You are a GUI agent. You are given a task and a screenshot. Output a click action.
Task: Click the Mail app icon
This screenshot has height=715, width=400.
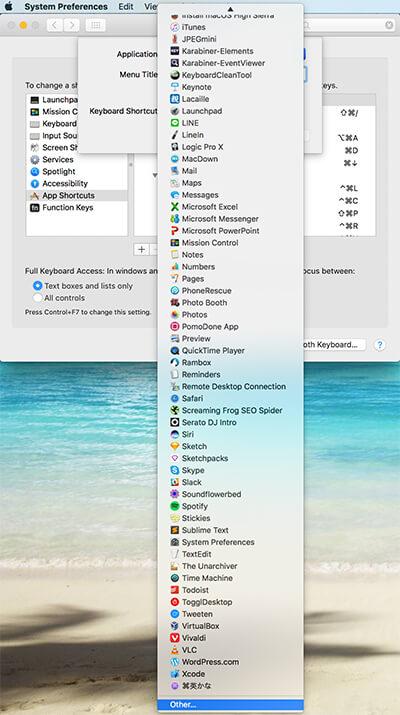174,171
